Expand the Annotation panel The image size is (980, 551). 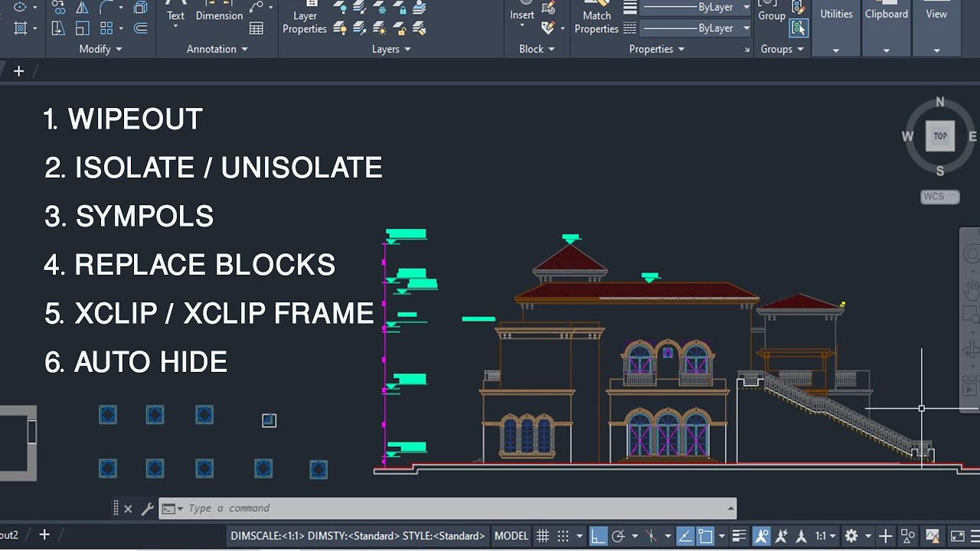tap(217, 49)
